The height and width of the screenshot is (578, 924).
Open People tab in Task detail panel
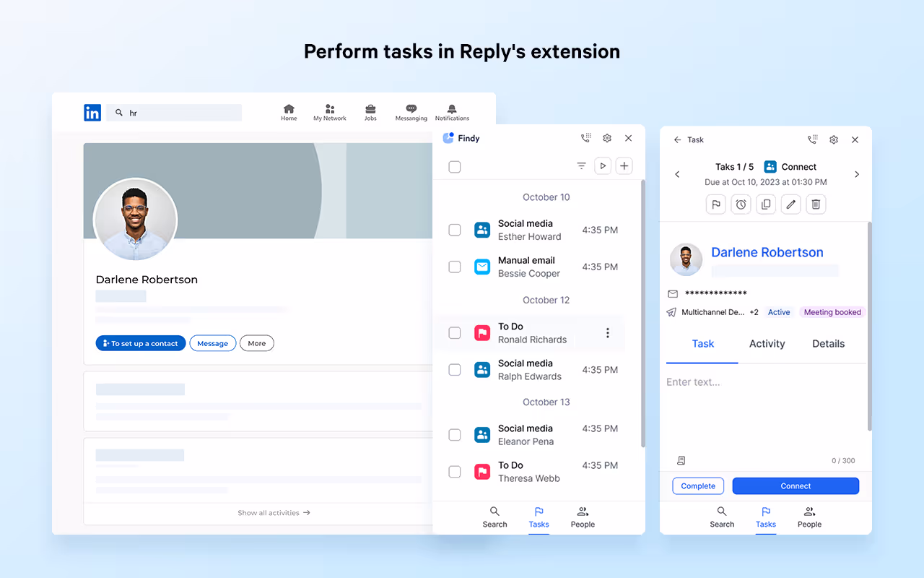point(809,517)
